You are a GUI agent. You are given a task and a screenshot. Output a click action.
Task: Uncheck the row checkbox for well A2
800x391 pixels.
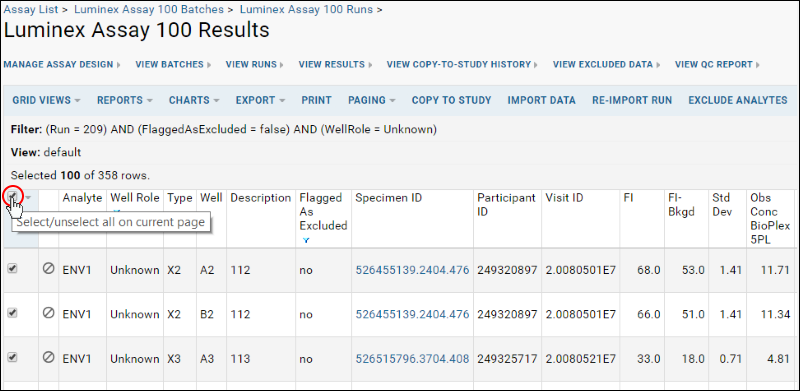click(12, 269)
